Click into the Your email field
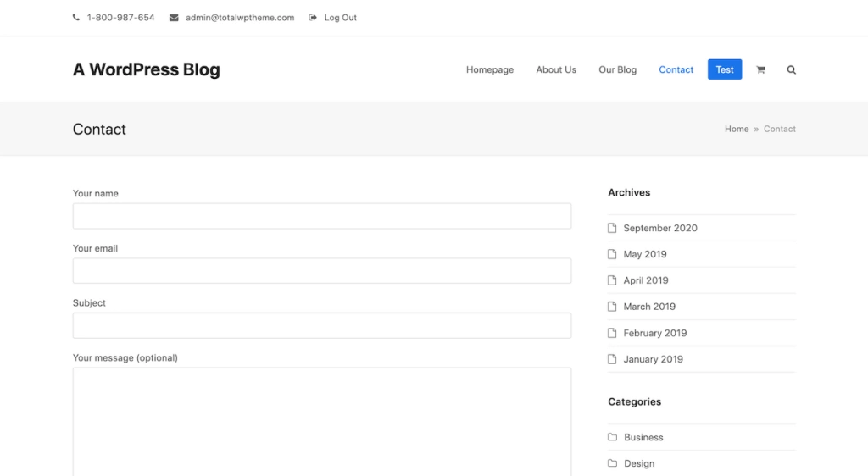Image resolution: width=868 pixels, height=476 pixels. tap(322, 271)
